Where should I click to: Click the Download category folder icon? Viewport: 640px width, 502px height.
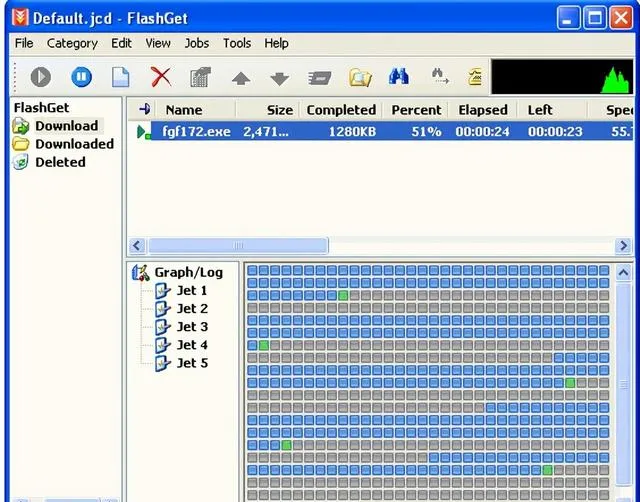pyautogui.click(x=20, y=126)
